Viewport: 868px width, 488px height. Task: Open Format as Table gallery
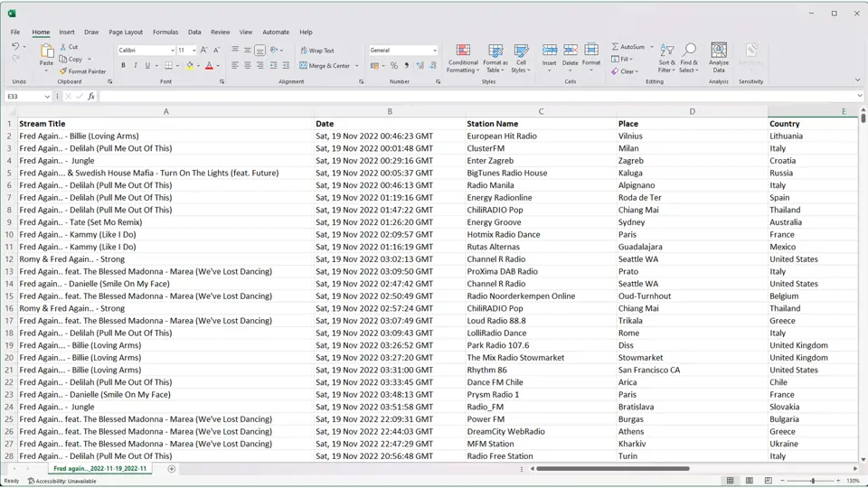tap(495, 58)
